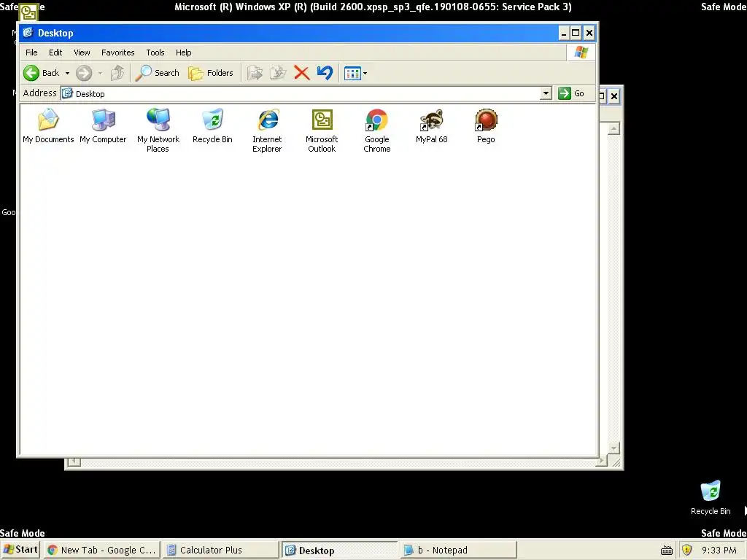Open the View menu
The image size is (747, 560).
82,52
